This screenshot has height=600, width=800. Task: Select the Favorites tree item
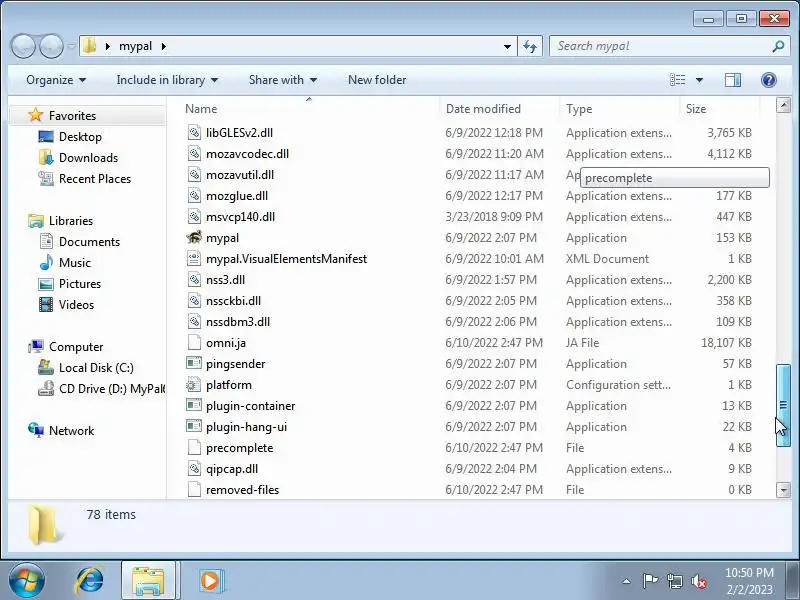[x=72, y=116]
